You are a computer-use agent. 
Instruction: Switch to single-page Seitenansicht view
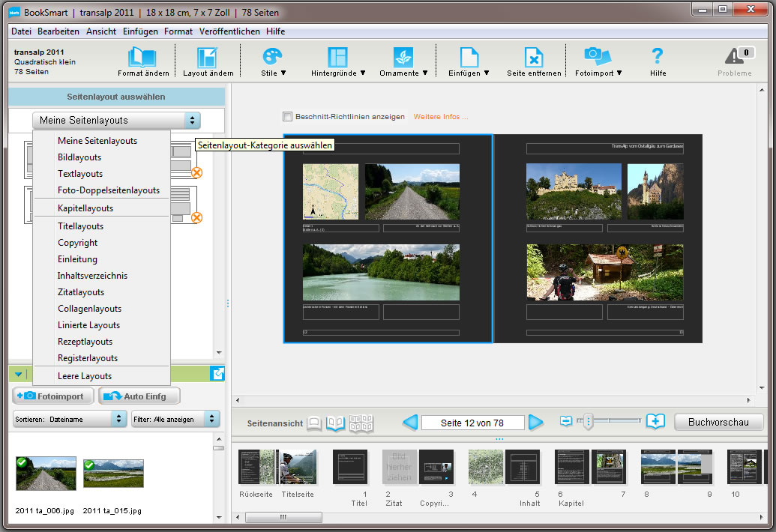(x=314, y=423)
